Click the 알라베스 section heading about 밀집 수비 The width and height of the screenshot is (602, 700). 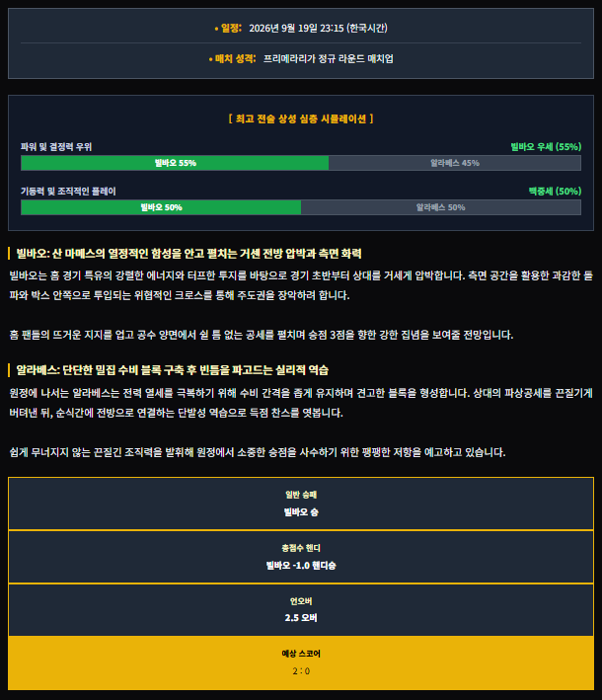(x=173, y=370)
